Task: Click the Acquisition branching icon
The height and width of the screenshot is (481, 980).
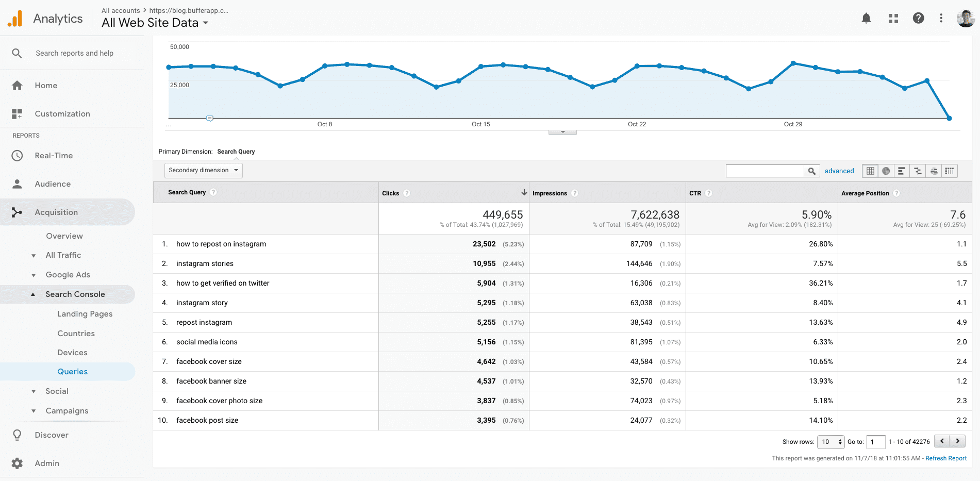Action: [x=17, y=212]
